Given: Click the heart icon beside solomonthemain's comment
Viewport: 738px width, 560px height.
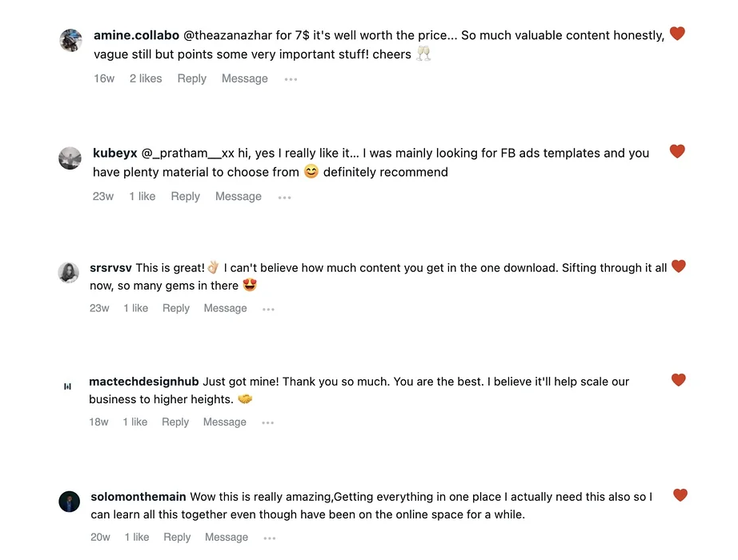Looking at the screenshot, I should pyautogui.click(x=680, y=494).
